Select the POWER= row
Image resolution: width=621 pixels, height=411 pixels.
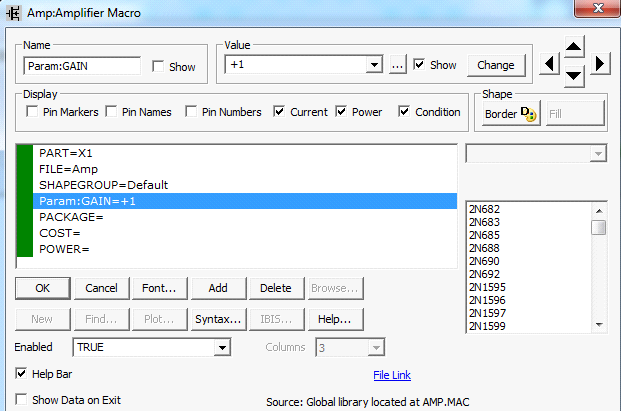click(x=245, y=249)
